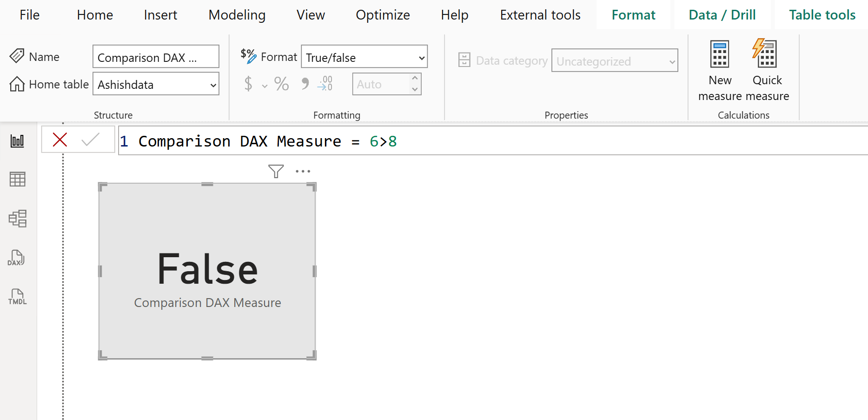
Task: Apply thousands separator formatting
Action: point(305,84)
